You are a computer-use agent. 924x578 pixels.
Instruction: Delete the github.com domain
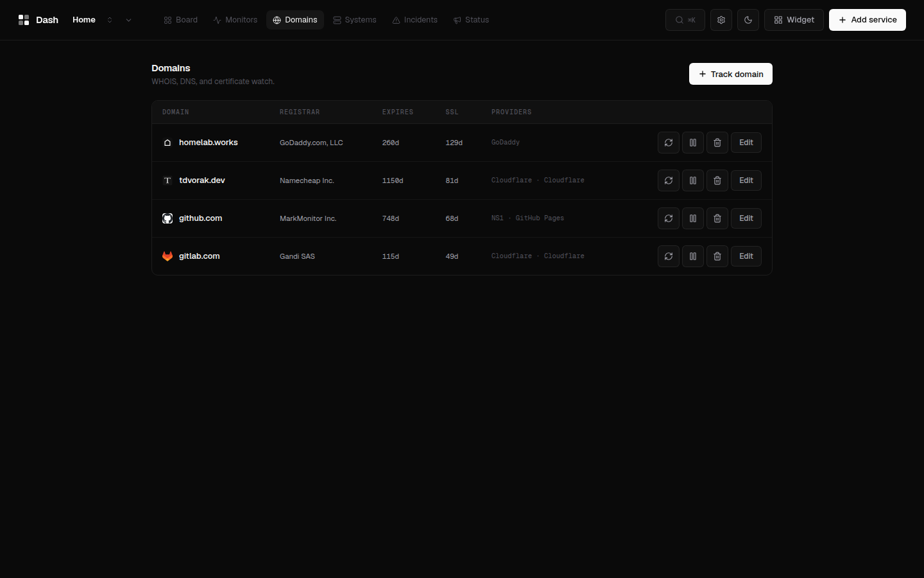click(x=717, y=218)
